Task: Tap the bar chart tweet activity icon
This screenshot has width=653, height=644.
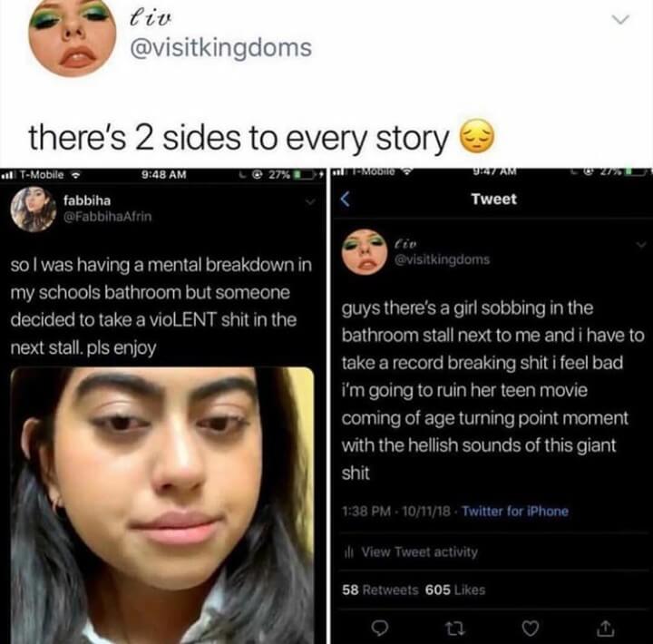Action: 348,552
